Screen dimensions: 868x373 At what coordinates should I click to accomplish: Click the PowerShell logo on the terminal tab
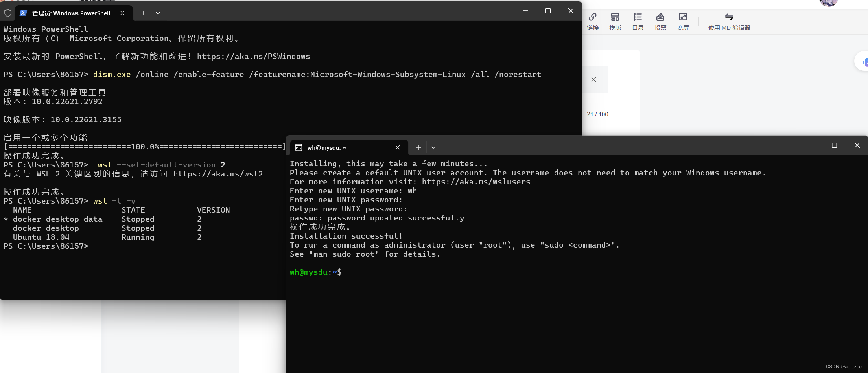tap(24, 13)
